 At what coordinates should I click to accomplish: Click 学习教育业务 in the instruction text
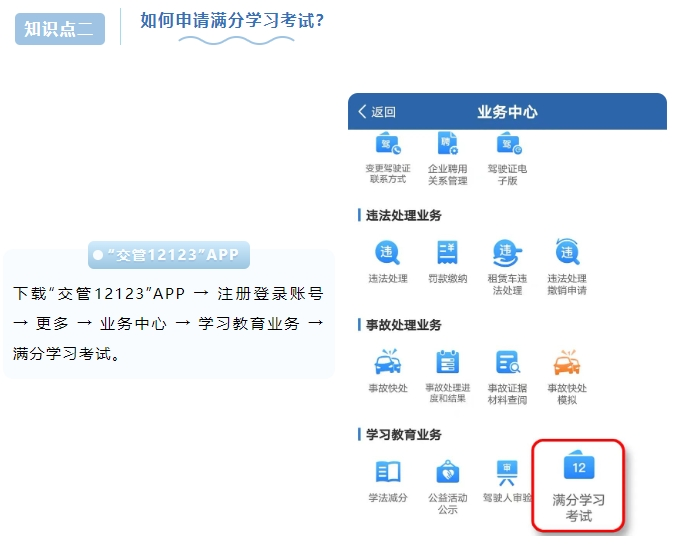tap(249, 324)
